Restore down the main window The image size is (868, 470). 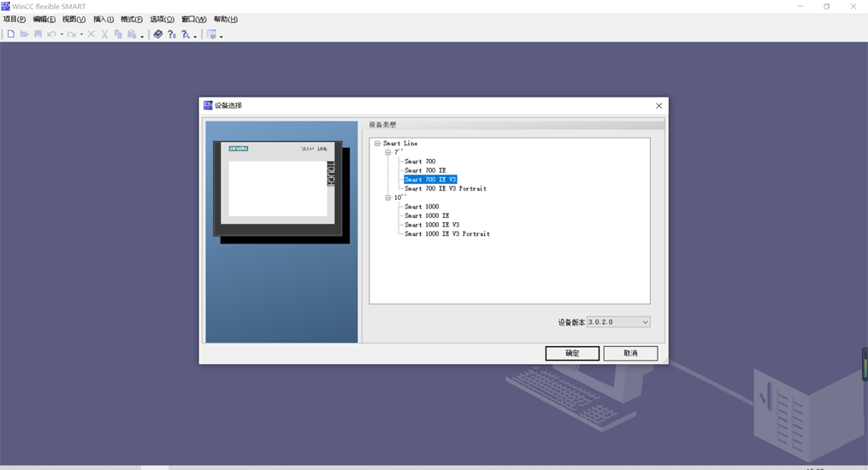coord(826,7)
